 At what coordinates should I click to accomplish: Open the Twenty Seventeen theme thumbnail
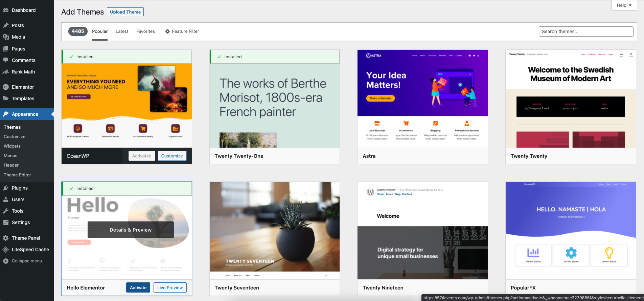274,230
